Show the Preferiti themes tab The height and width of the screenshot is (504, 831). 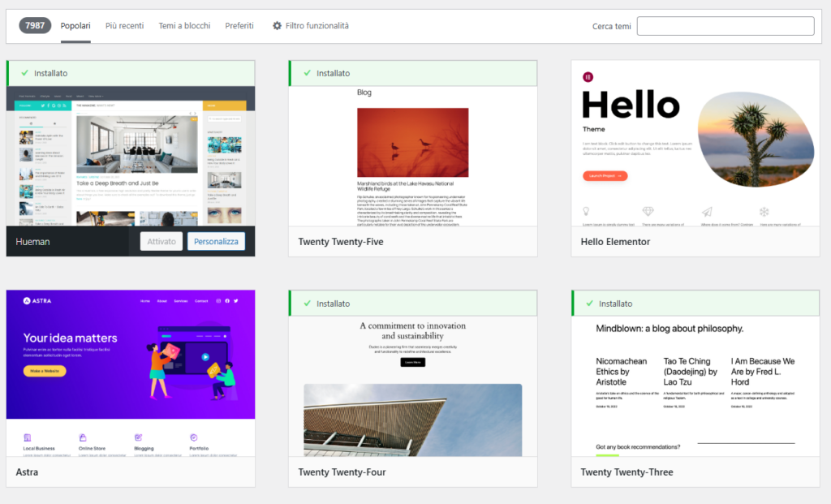[239, 26]
